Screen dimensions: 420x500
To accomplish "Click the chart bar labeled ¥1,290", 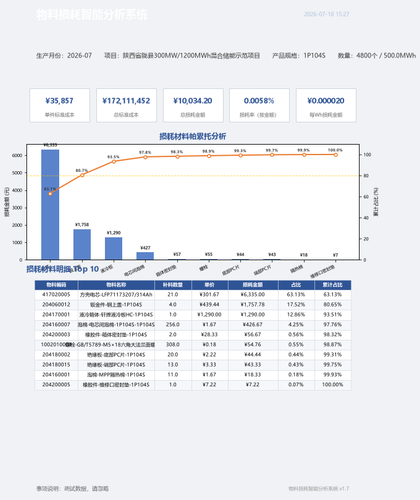I will pyautogui.click(x=114, y=248).
